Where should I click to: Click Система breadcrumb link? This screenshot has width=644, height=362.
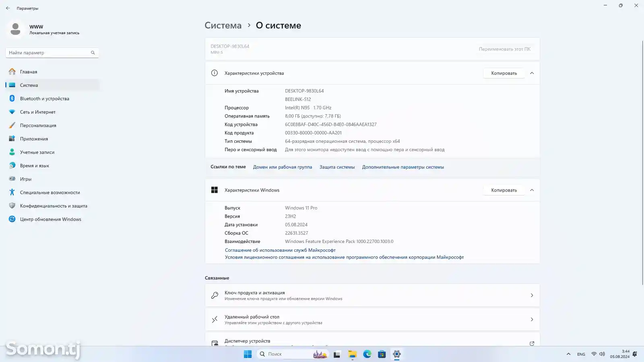223,25
